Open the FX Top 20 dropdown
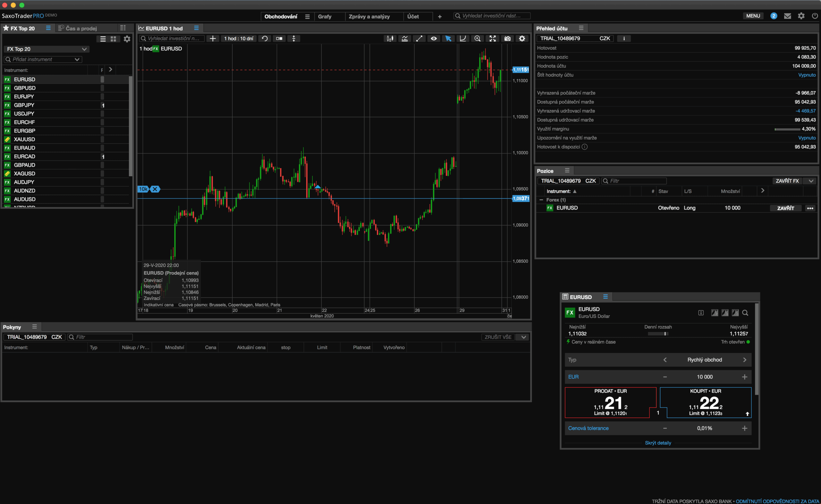Screen dimensions: 821x504 pos(47,49)
